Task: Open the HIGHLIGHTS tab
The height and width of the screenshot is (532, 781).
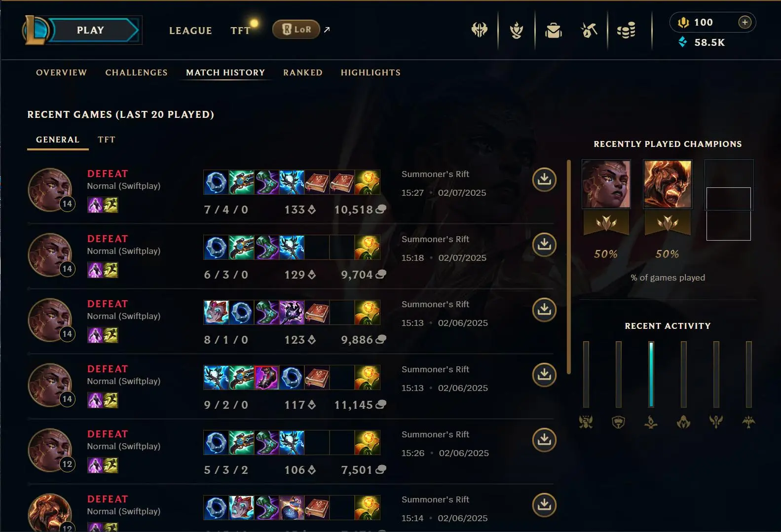Action: click(371, 72)
